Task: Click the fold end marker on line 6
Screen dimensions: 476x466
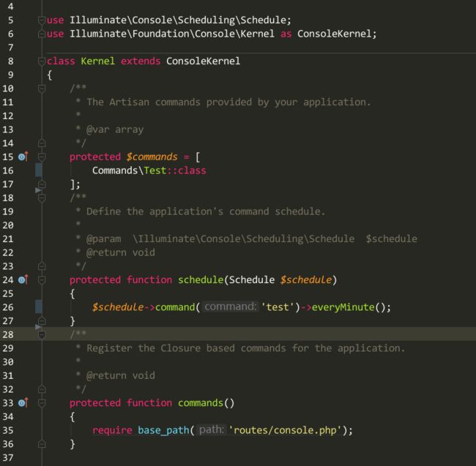Action: point(42,34)
